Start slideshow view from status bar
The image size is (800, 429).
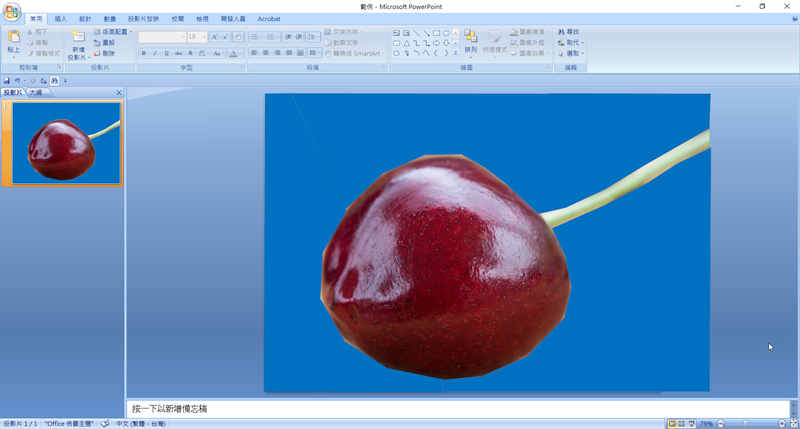click(x=691, y=424)
